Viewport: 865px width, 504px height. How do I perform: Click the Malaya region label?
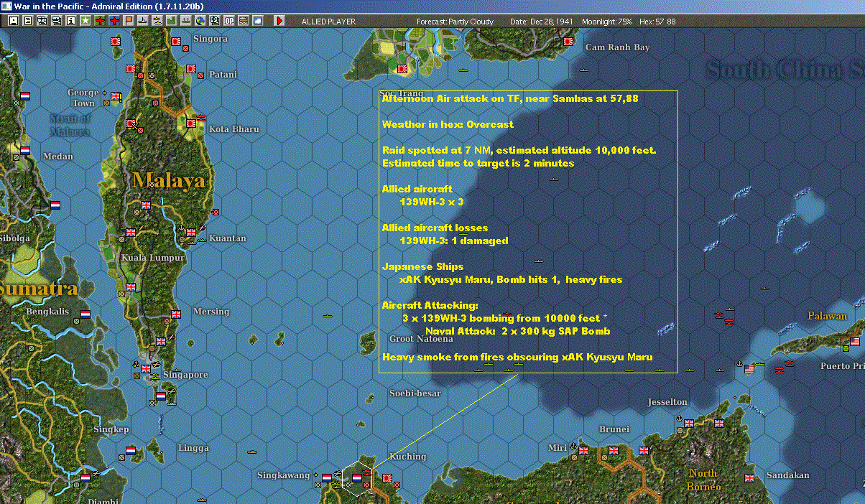[169, 180]
